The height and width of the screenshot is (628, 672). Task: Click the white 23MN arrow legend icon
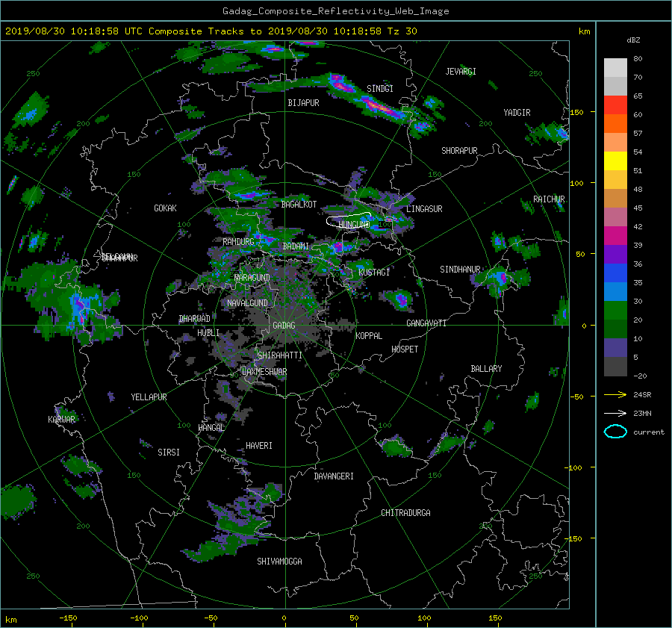click(x=615, y=413)
